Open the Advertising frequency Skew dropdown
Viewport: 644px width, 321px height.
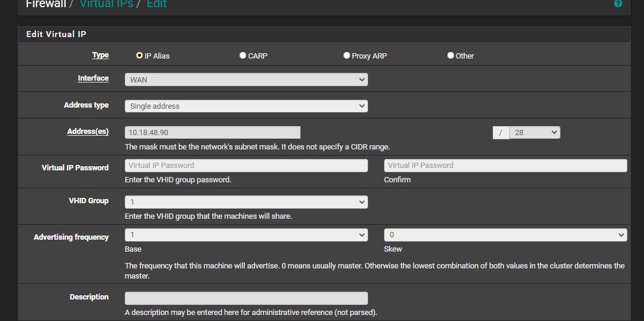click(x=505, y=235)
